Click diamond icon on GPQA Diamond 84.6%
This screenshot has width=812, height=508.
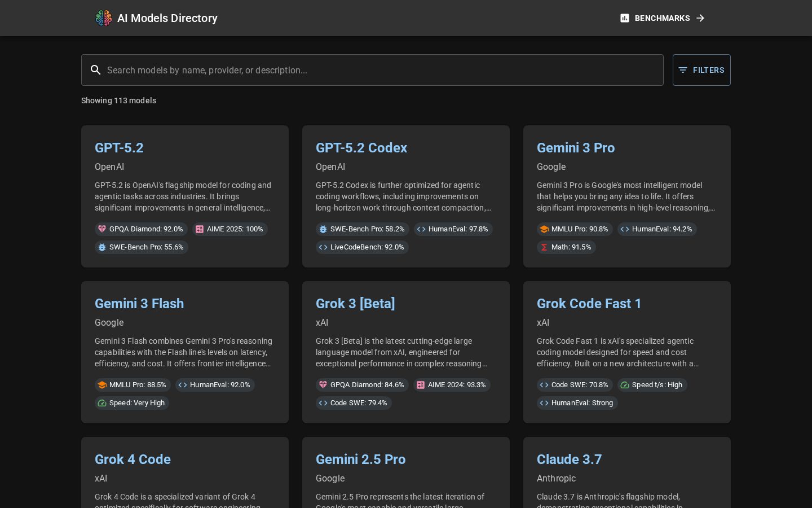(323, 385)
